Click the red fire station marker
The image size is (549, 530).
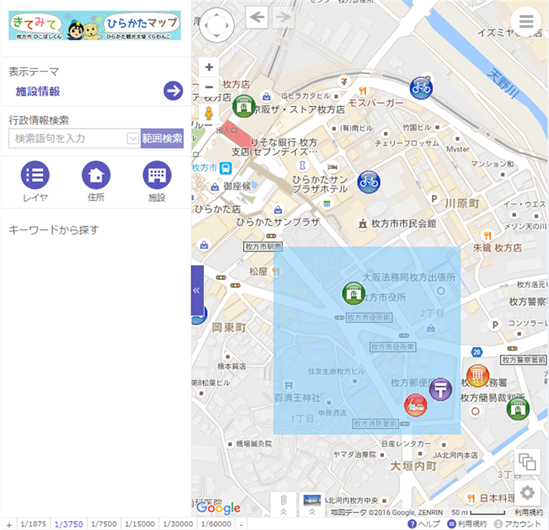tap(415, 405)
